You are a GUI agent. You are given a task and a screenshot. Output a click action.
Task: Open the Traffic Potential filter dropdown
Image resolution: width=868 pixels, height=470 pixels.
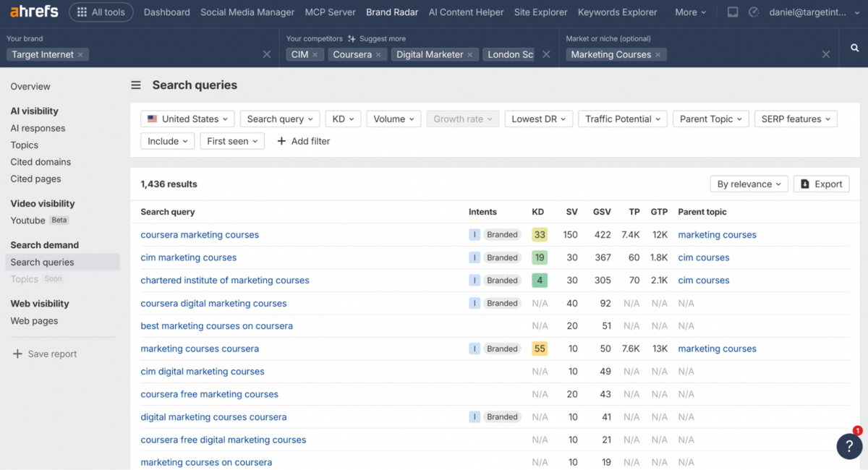coord(623,119)
